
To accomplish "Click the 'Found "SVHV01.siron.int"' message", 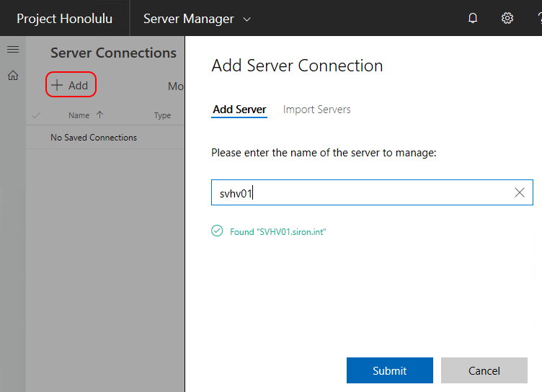I will click(278, 231).
